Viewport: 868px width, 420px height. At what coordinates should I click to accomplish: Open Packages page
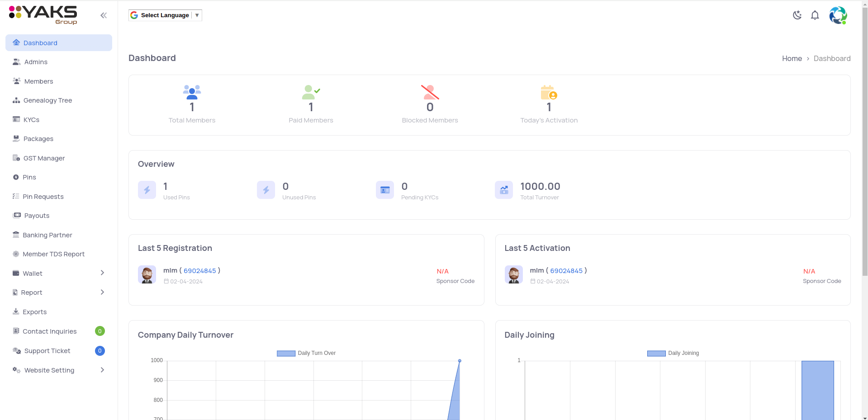(x=59, y=139)
